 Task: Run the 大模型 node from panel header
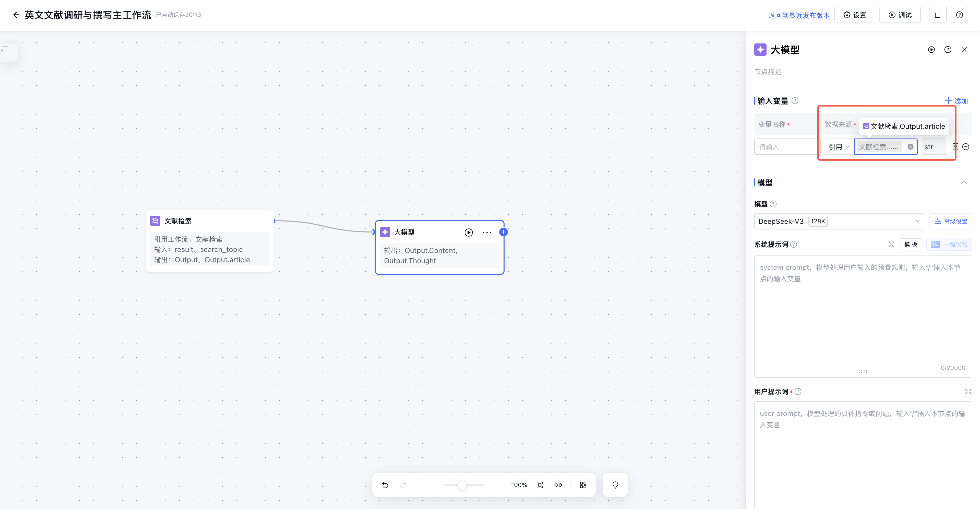click(931, 50)
